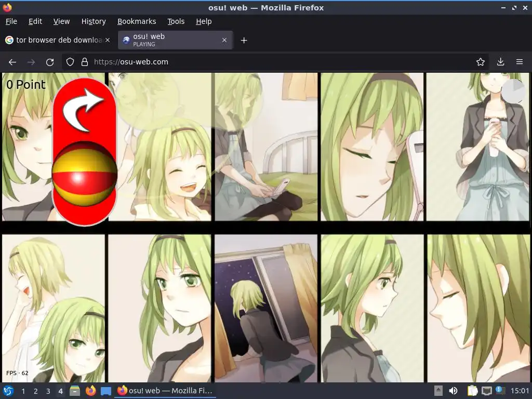This screenshot has height=399, width=532.
Task: Click the FPS · 62 counter
Action: coord(17,373)
